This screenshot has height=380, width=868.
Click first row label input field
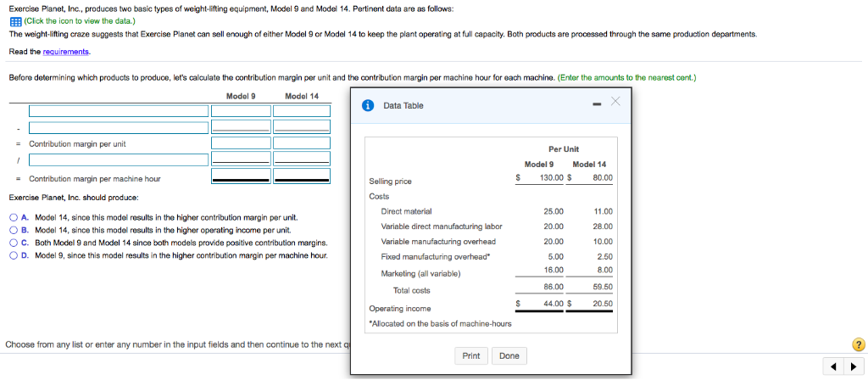[119, 111]
